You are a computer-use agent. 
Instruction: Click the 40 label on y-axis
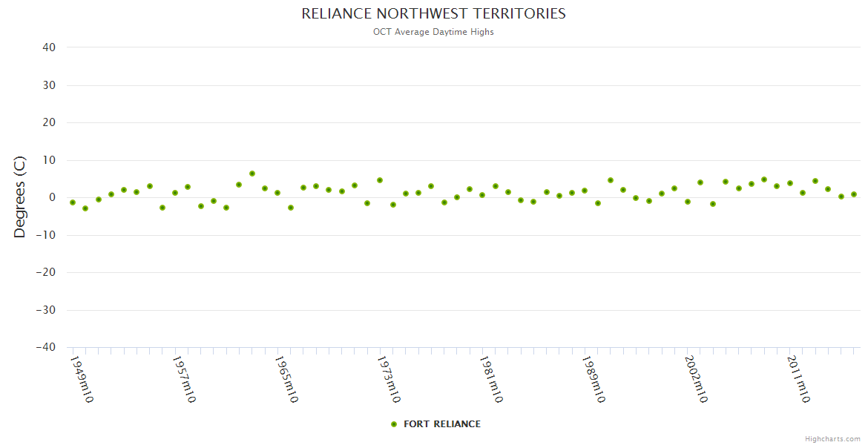(x=49, y=47)
